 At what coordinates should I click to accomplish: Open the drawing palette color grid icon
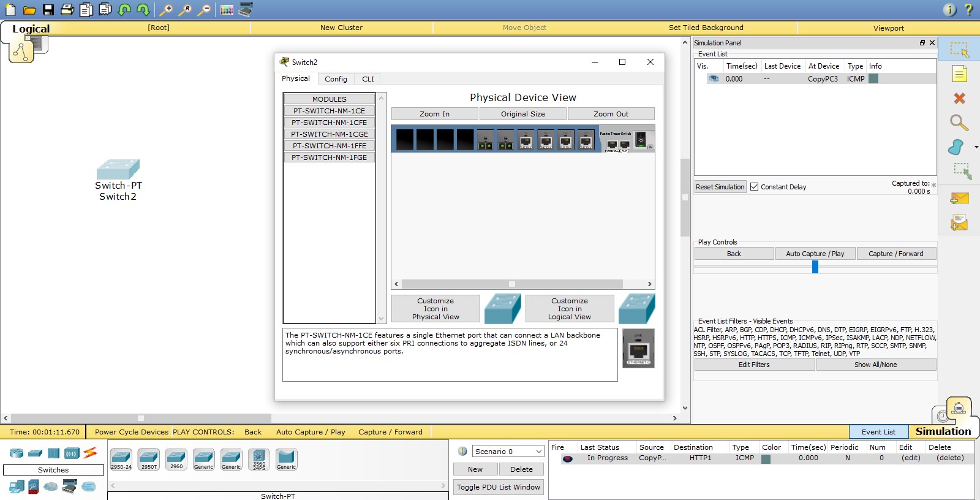(x=227, y=10)
